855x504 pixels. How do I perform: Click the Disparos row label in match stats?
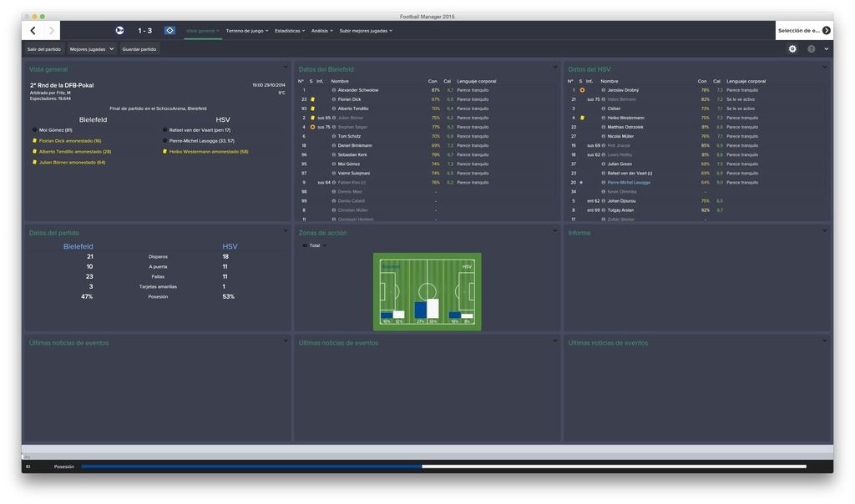tap(158, 257)
